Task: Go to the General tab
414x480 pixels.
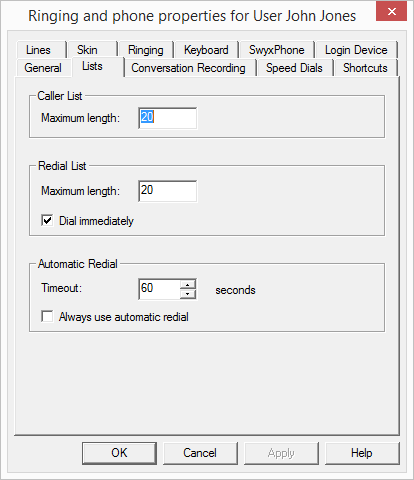Action: click(x=43, y=68)
